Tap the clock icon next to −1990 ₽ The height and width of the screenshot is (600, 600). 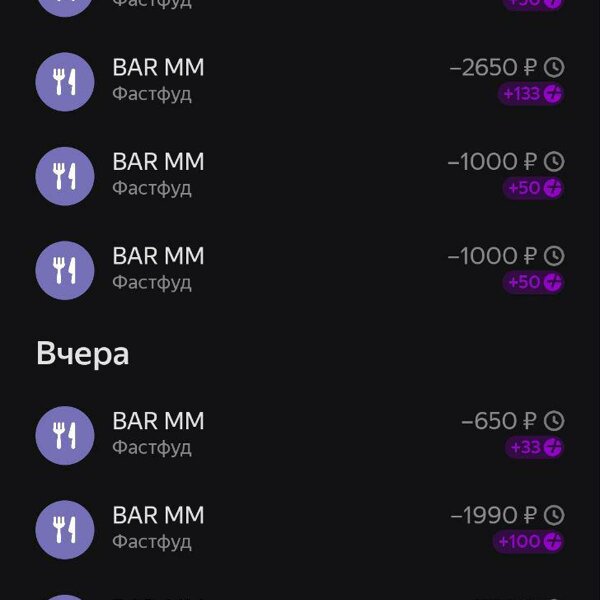pos(554,515)
